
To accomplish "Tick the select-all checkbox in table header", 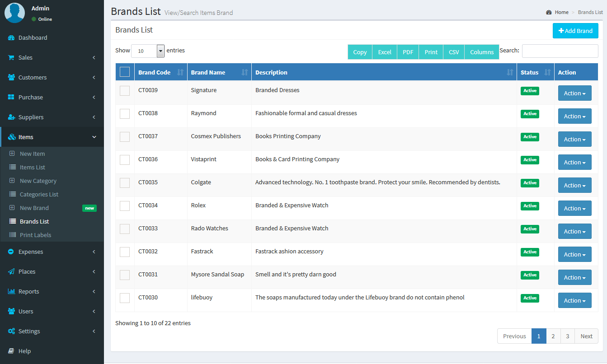I will pos(125,72).
